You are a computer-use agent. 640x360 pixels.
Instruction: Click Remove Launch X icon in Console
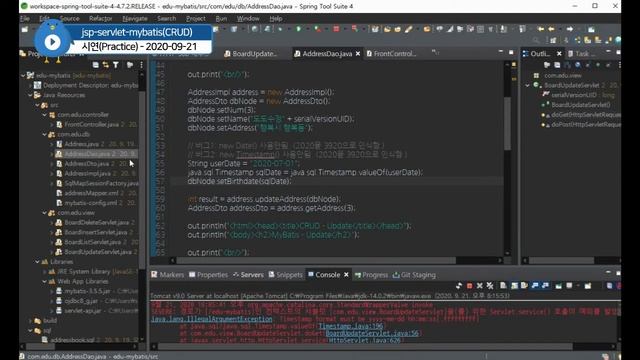(x=480, y=286)
